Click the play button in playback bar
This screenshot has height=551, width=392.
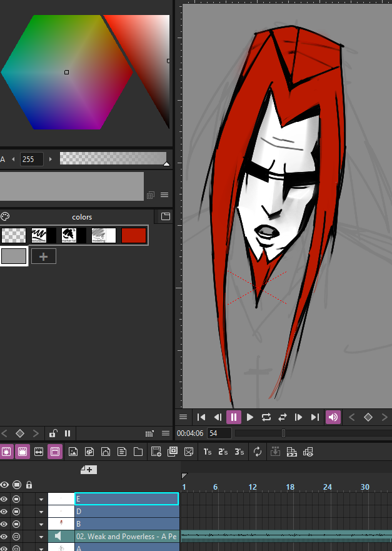[x=250, y=417]
